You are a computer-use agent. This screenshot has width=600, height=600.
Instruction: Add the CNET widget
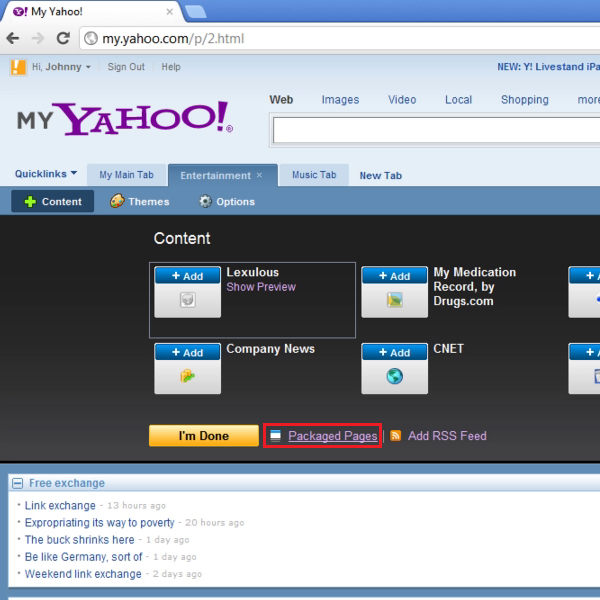(395, 352)
